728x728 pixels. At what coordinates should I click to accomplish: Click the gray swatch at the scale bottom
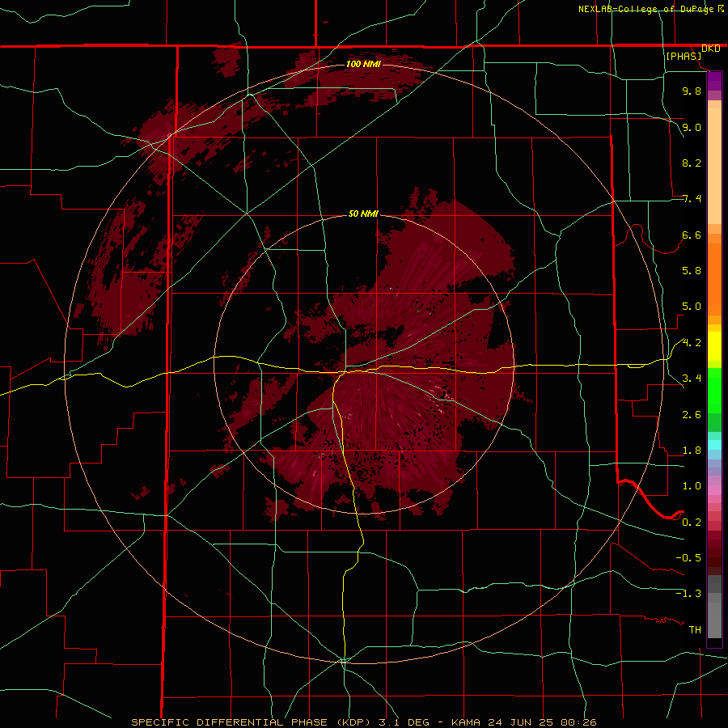click(x=714, y=620)
